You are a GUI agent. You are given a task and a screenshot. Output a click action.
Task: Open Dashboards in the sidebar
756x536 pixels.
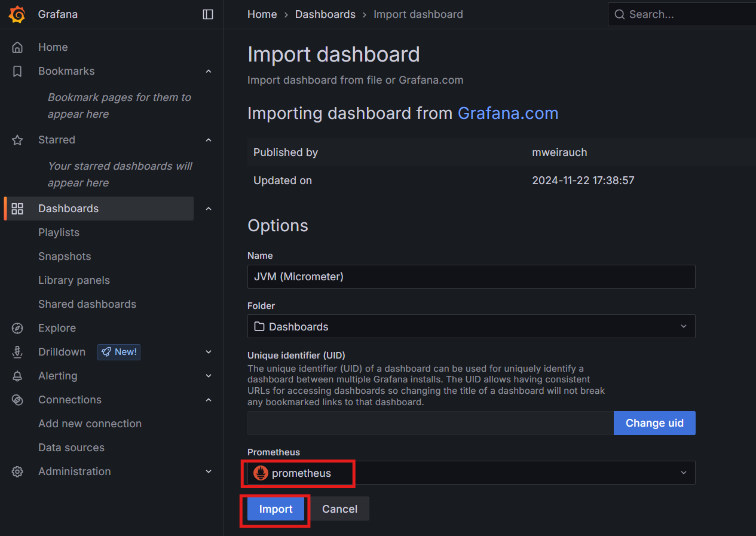[x=69, y=209]
